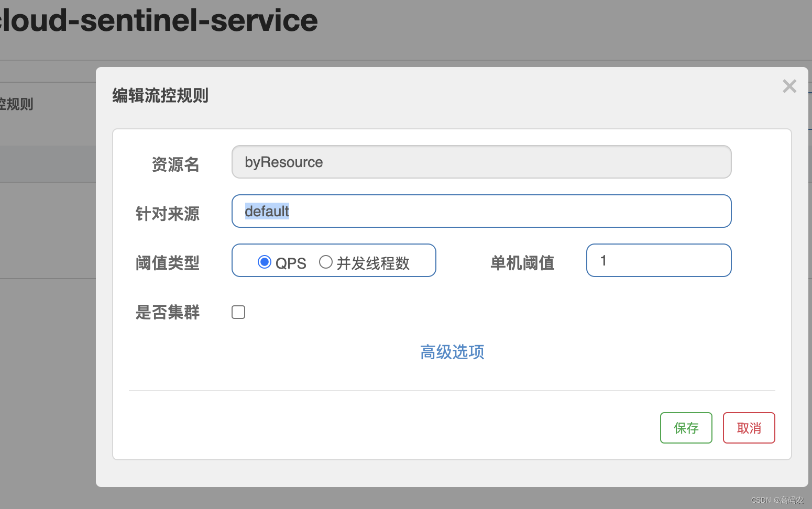This screenshot has height=509, width=812.
Task: Click the 单机阈值 input field
Action: (x=659, y=260)
